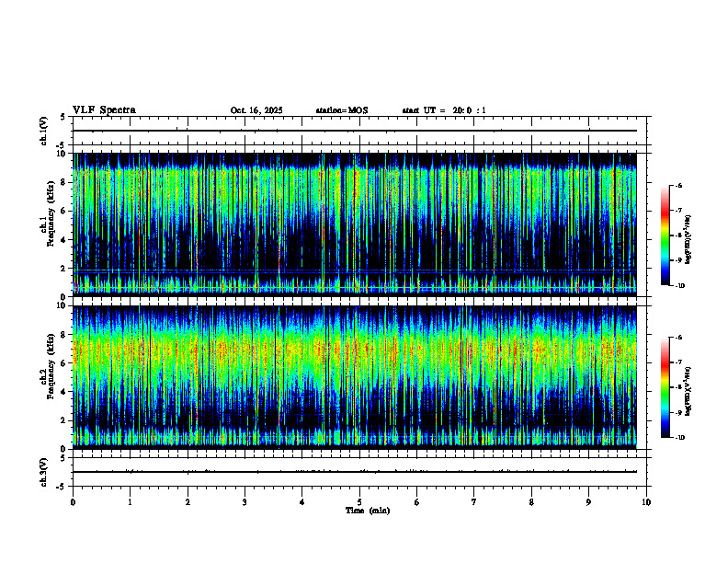
Task: Click the "4" tick on ch.1 frequency axis
Action: click(64, 240)
